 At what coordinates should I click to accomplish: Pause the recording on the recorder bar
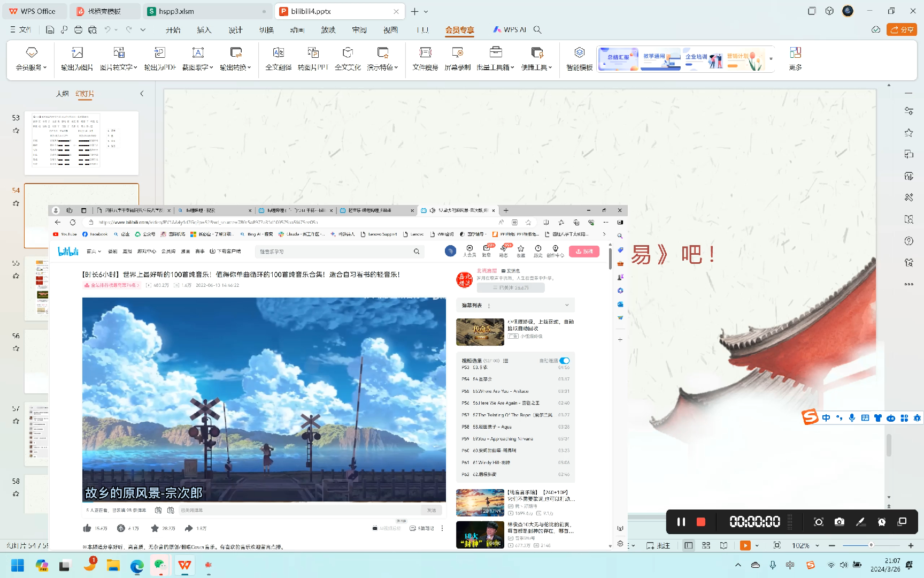coord(681,522)
